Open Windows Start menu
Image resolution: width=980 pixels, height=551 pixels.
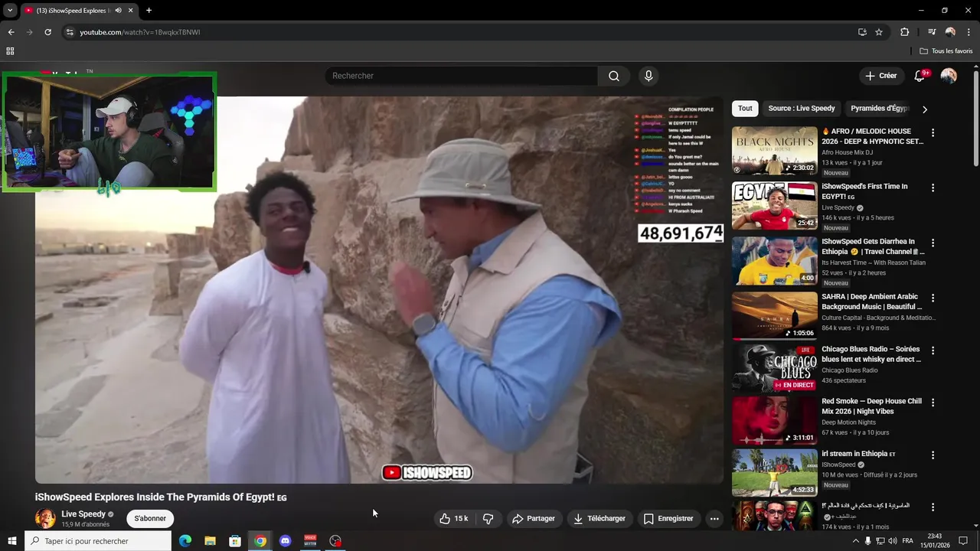point(11,541)
